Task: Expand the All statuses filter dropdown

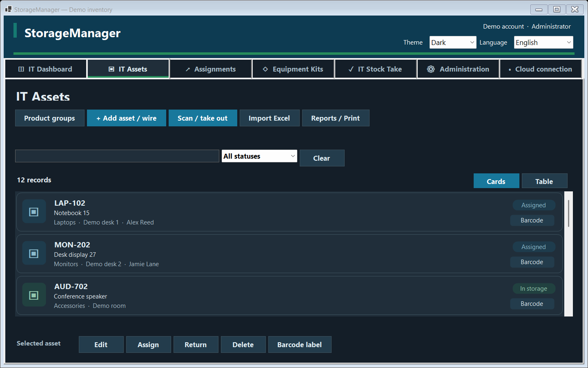Action: (x=259, y=156)
